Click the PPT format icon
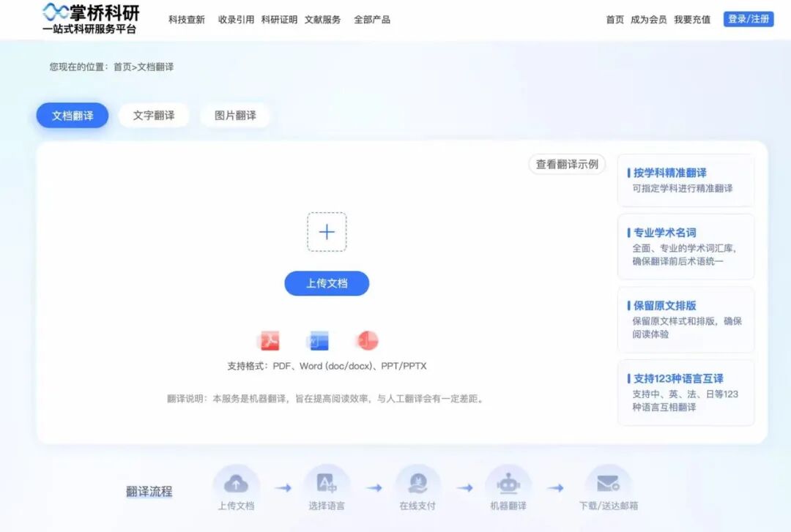 [366, 340]
